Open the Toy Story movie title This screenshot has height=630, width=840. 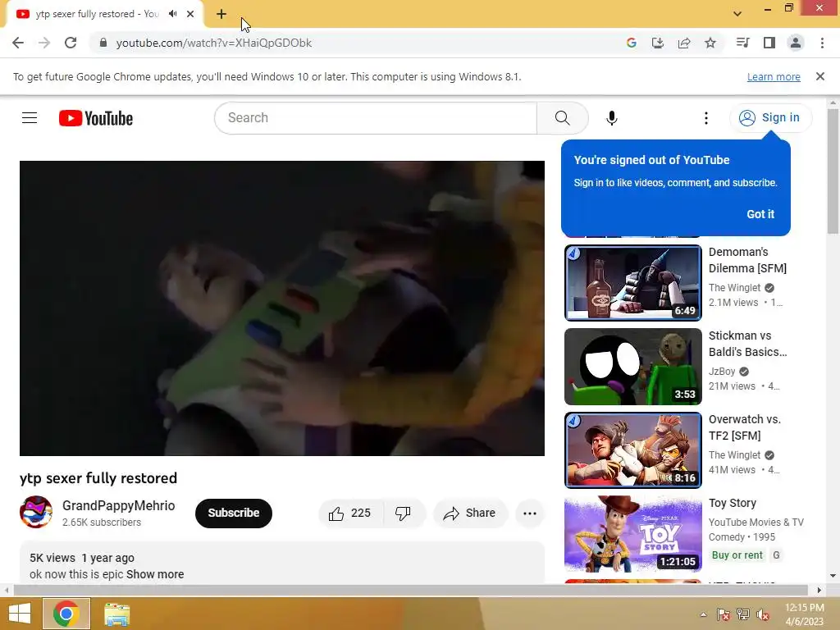(733, 503)
